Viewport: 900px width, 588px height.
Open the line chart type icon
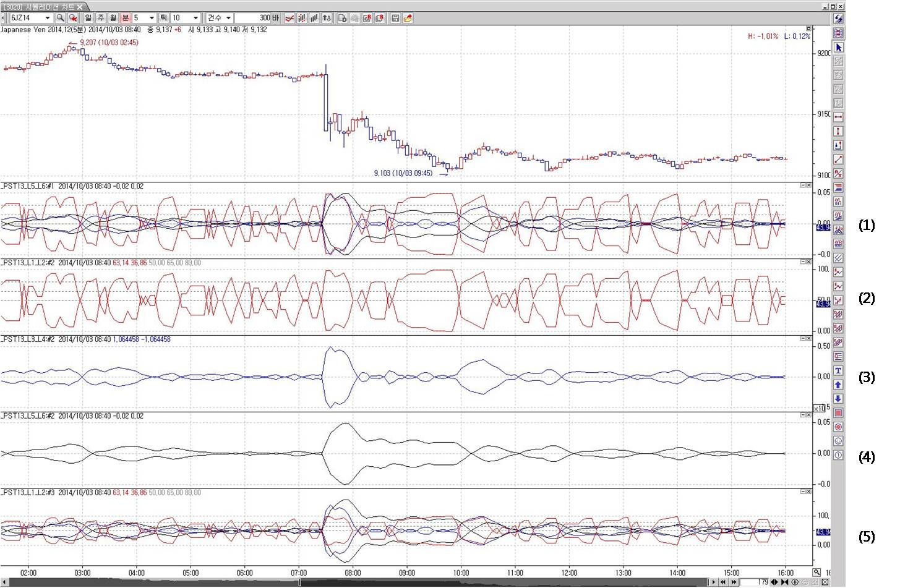point(289,18)
